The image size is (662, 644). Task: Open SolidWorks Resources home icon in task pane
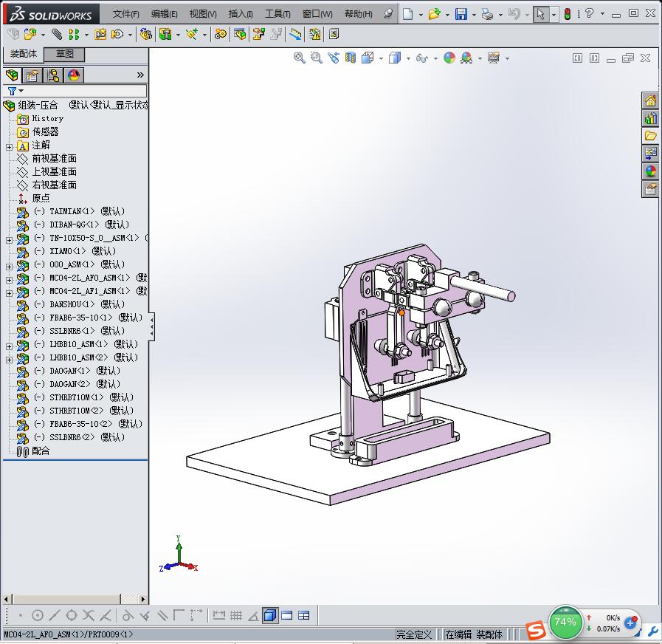point(650,100)
